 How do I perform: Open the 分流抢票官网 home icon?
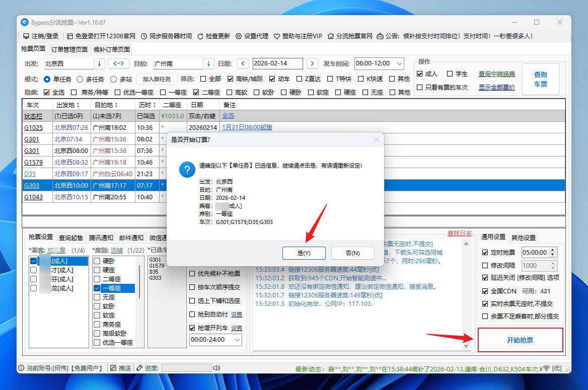point(331,36)
